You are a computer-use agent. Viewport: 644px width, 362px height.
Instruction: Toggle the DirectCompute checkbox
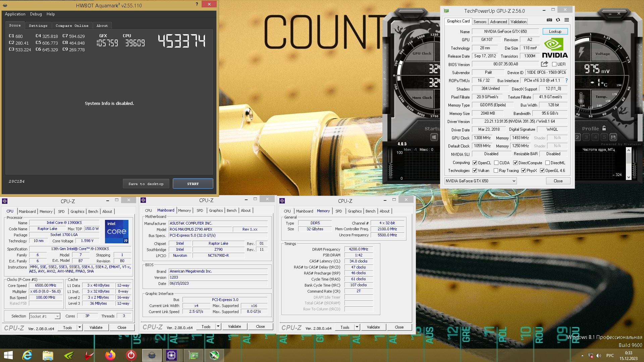point(516,163)
